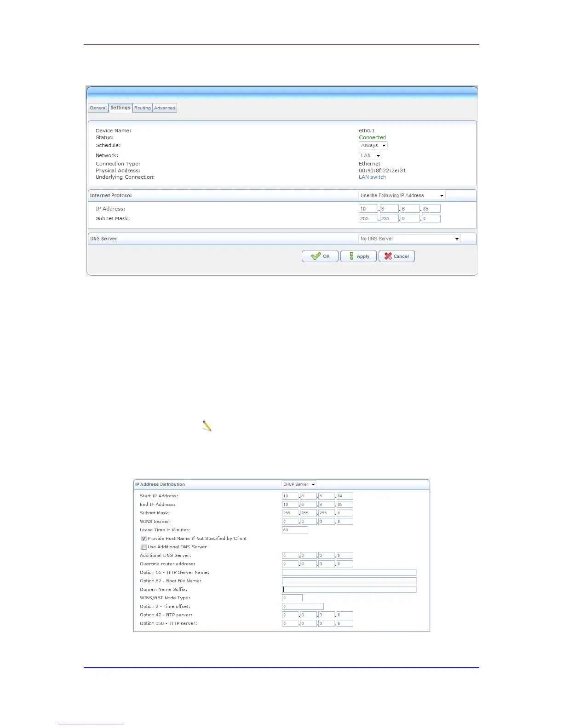Confirm settings with the OK button

[320, 256]
